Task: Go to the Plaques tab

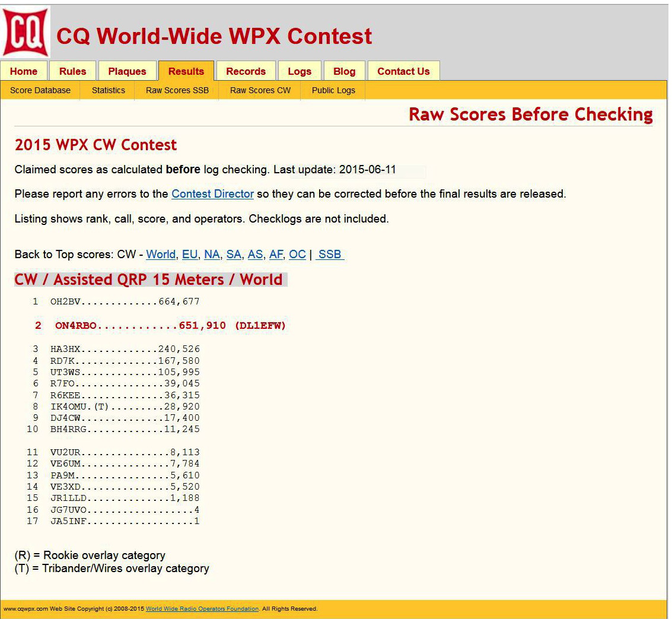Action: pos(128,71)
